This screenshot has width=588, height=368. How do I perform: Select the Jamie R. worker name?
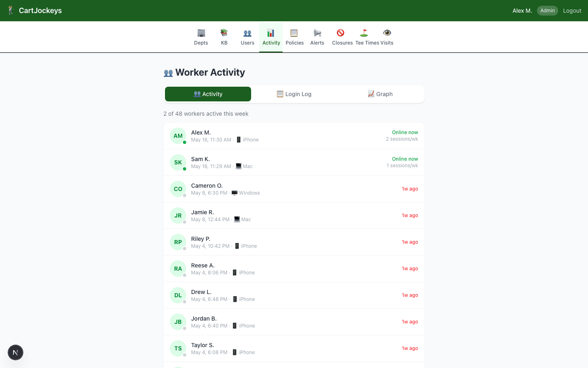point(203,212)
